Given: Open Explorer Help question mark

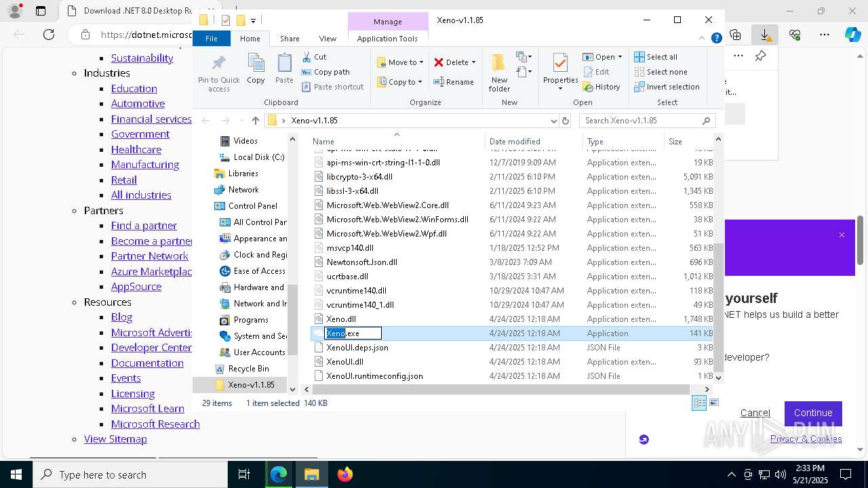Looking at the screenshot, I should pyautogui.click(x=716, y=39).
